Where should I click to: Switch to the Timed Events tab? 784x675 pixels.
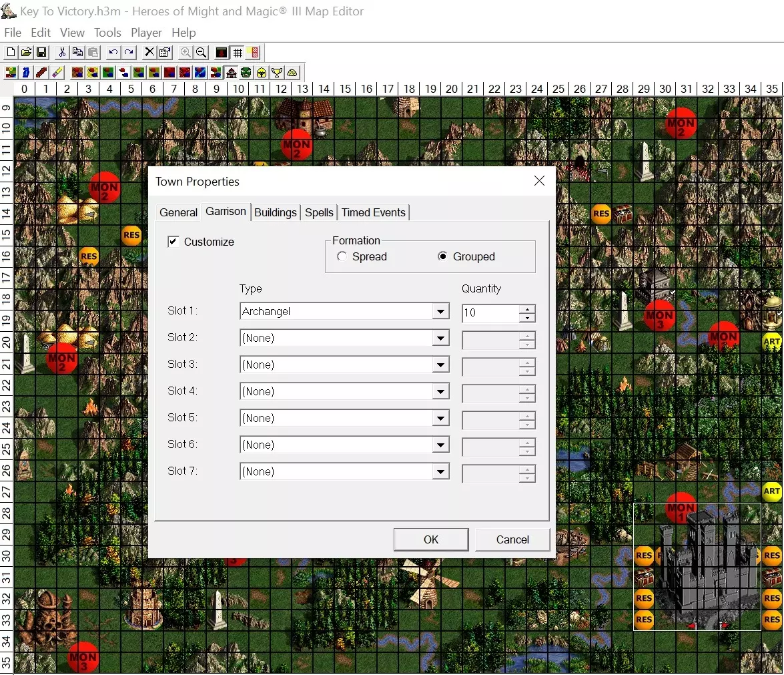374,212
